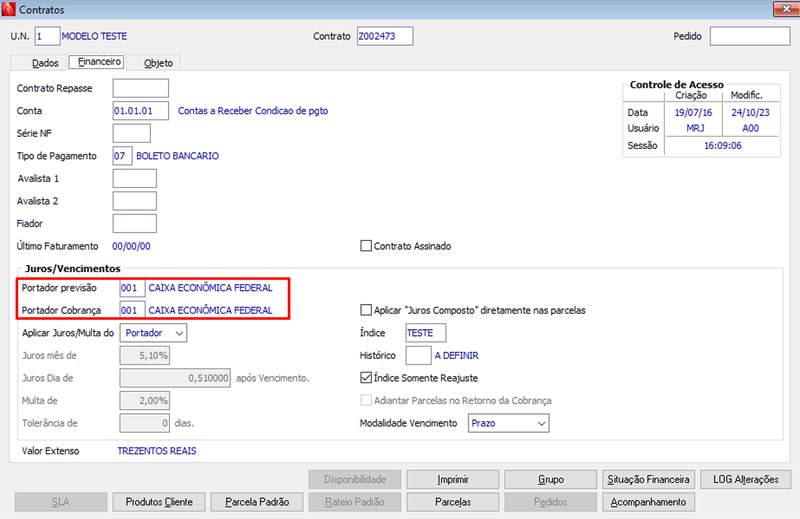The image size is (800, 519).
Task: Click Portador Cobrança CAIXA ECONÔMICA FEDERAL text
Action: (210, 310)
